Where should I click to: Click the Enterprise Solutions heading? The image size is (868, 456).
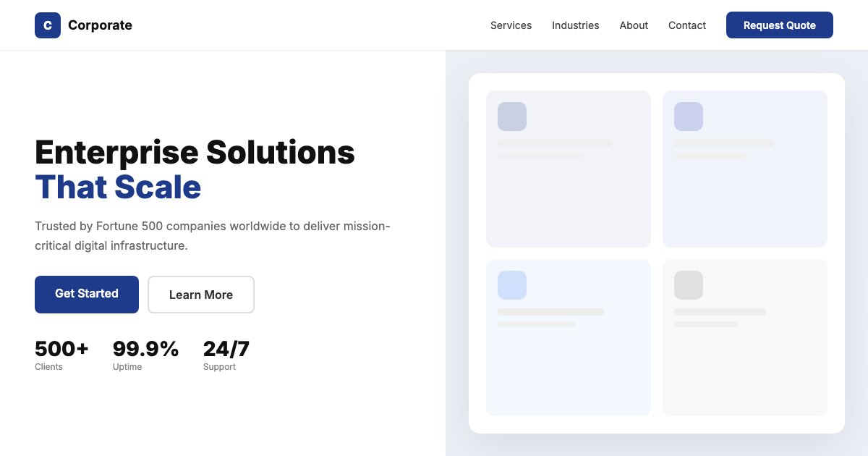point(195,153)
